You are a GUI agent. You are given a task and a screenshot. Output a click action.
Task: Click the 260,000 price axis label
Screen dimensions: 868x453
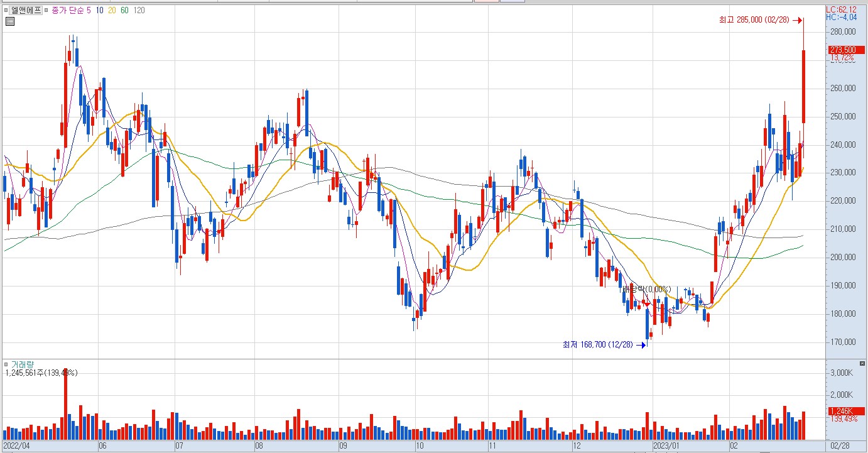842,89
